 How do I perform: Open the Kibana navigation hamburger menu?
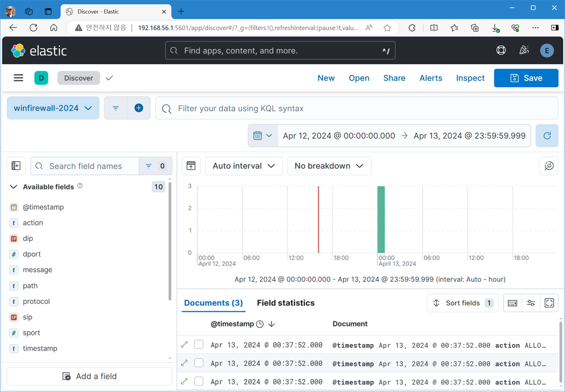click(x=19, y=78)
